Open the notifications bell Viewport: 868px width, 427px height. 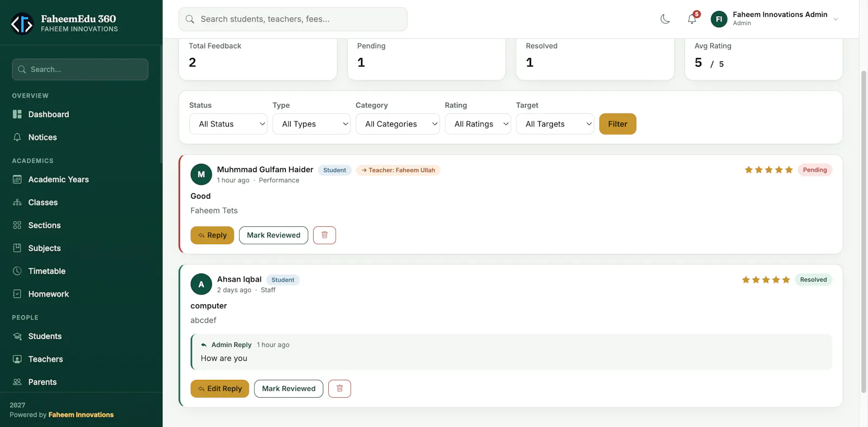click(x=692, y=19)
